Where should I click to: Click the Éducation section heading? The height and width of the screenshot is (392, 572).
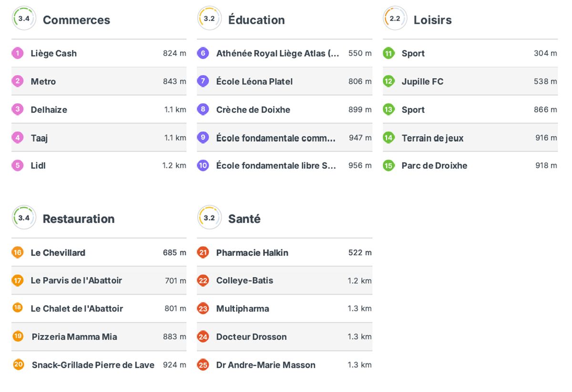256,20
